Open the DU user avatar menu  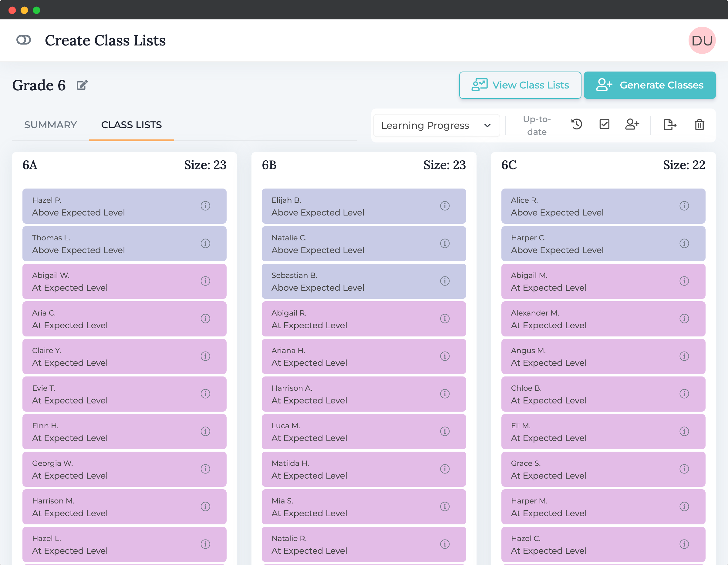point(702,40)
